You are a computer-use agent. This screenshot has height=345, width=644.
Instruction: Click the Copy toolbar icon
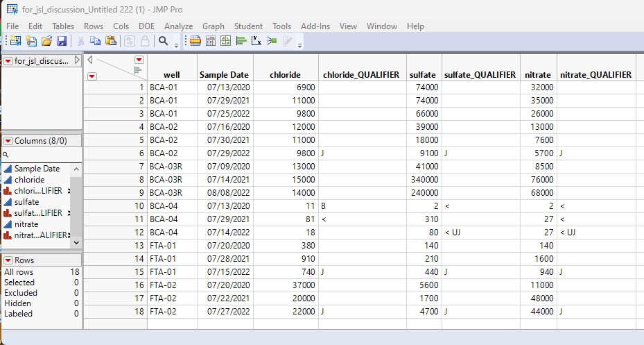pyautogui.click(x=95, y=41)
